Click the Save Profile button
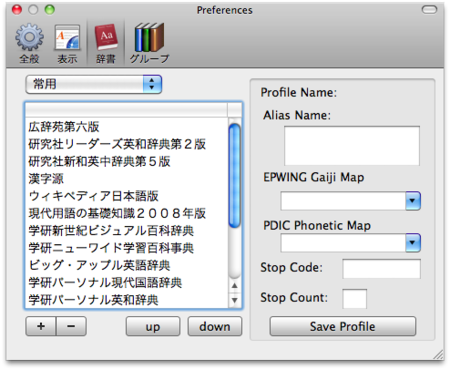Viewport: 450px width, 370px height. (343, 326)
